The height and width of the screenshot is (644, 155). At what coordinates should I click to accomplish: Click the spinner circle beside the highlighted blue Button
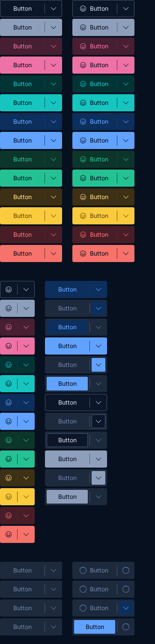(126, 627)
